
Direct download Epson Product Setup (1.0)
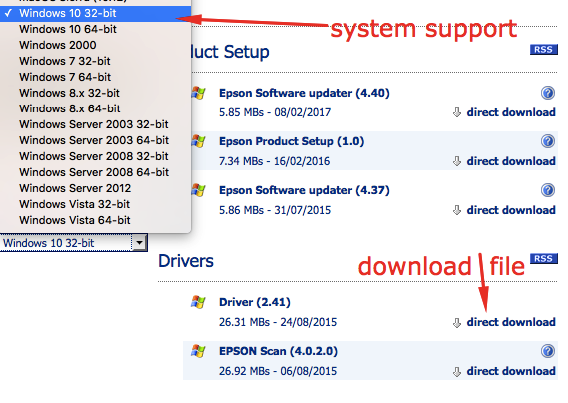tap(511, 161)
